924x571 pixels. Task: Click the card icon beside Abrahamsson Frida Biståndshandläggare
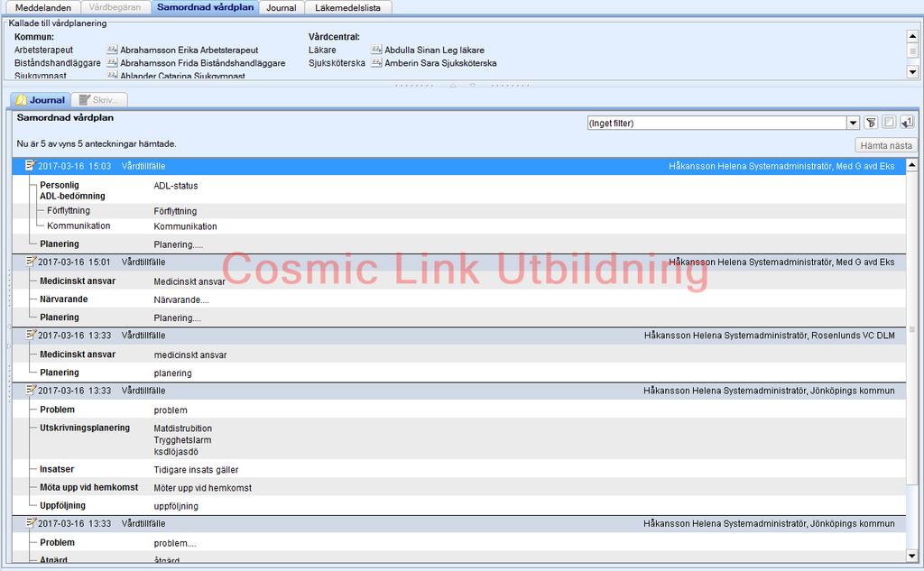click(112, 62)
